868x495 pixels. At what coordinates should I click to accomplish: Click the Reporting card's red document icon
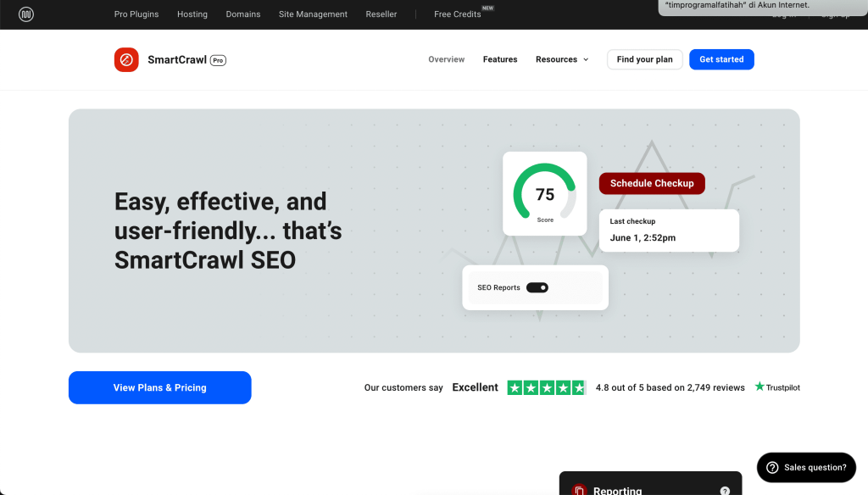pyautogui.click(x=579, y=490)
